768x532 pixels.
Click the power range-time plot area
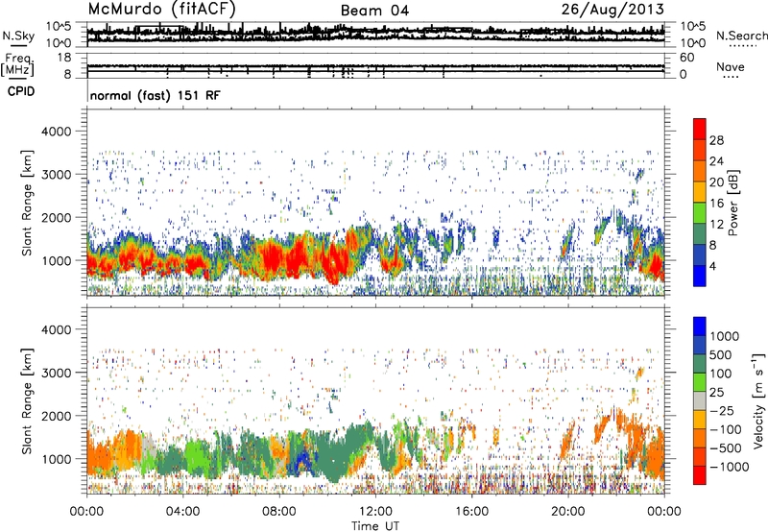[375, 203]
